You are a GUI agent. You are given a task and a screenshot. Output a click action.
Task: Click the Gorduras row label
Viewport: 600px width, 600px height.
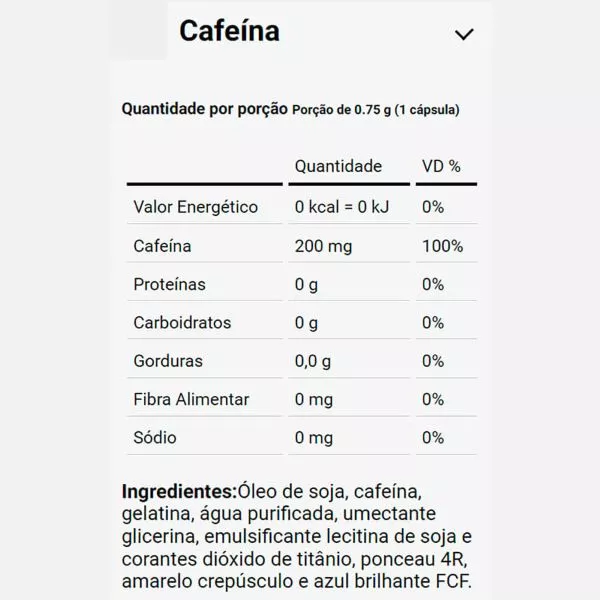(168, 361)
